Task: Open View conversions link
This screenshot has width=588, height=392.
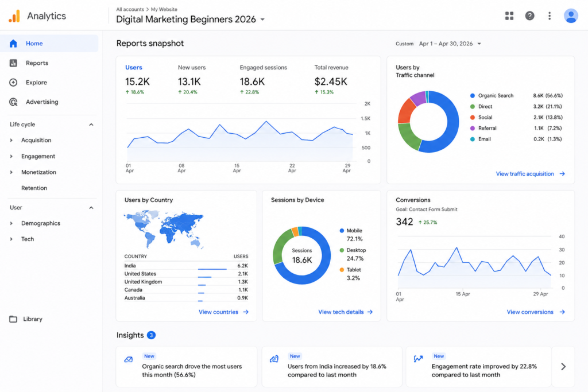Action: [530, 312]
